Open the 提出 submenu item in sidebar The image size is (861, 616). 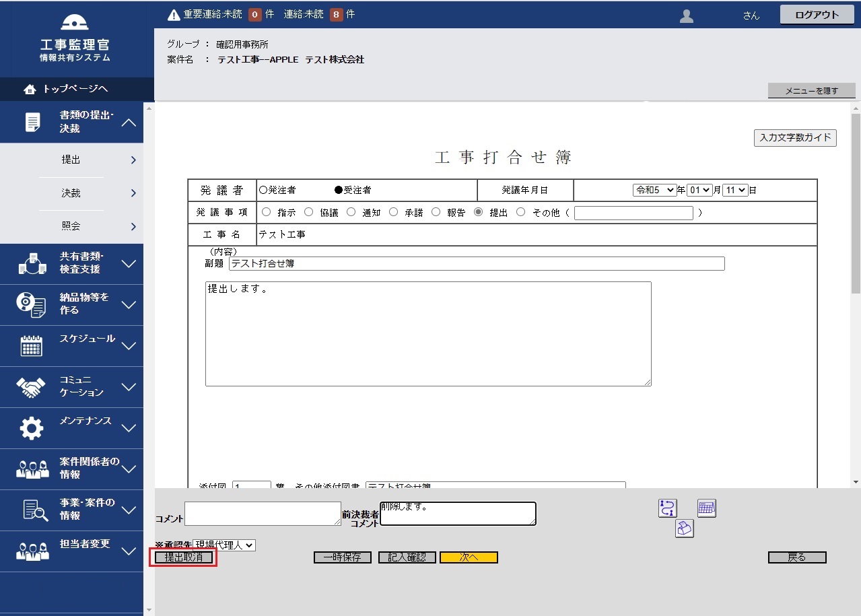71,160
